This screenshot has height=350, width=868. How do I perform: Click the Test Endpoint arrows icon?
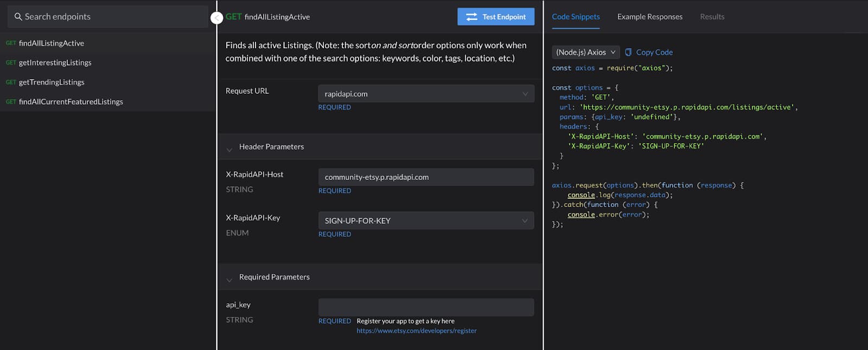click(x=471, y=17)
